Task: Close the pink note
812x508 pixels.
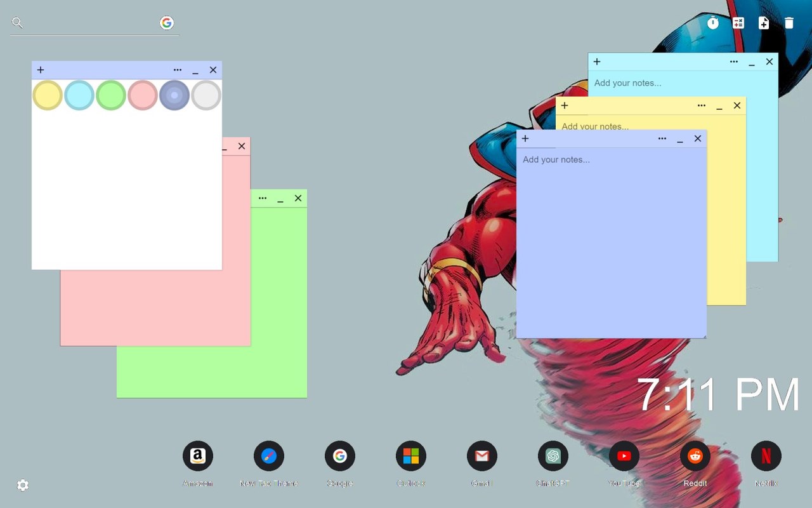Action: pyautogui.click(x=242, y=146)
